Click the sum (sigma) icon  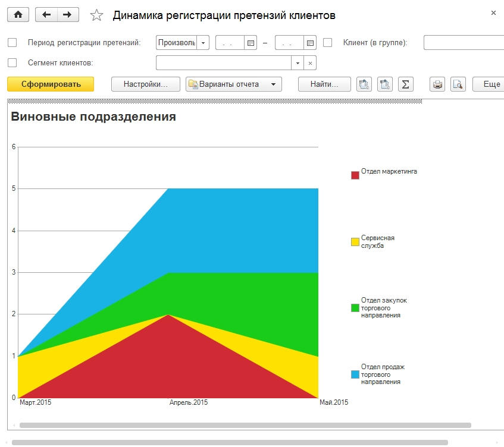[406, 84]
